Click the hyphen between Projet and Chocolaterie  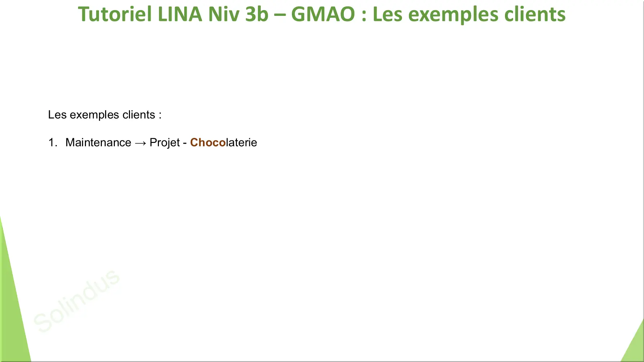[x=185, y=143]
